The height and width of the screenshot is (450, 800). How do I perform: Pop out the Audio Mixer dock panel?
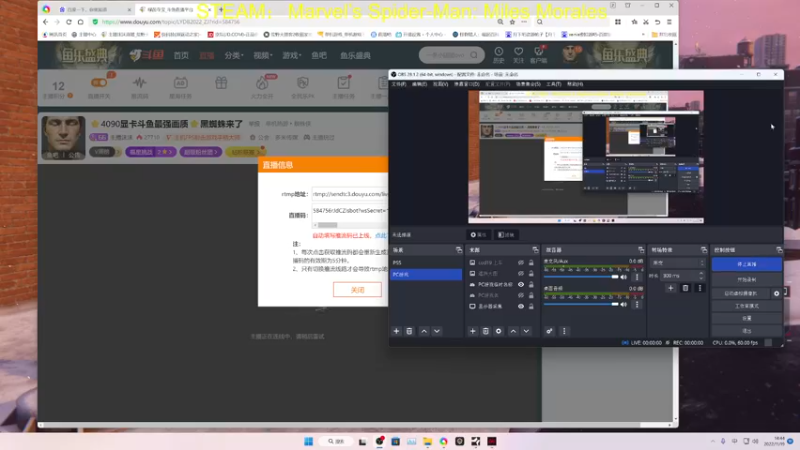[x=641, y=250]
